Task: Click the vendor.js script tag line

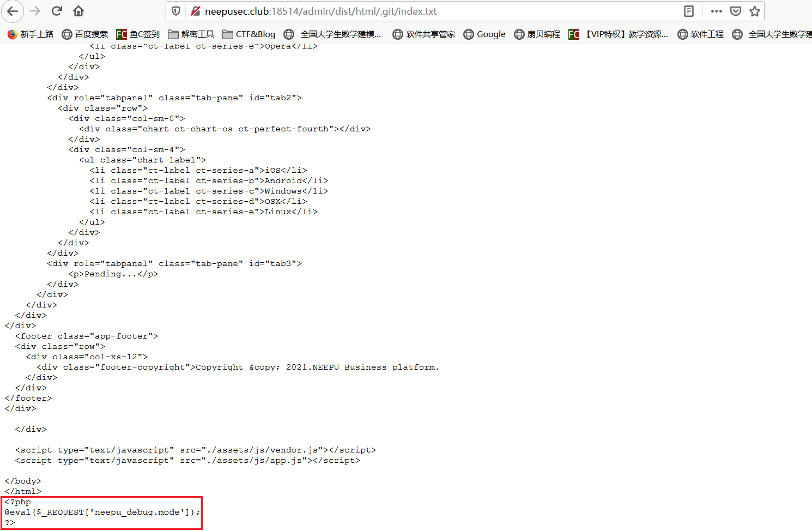Action: coord(196,450)
